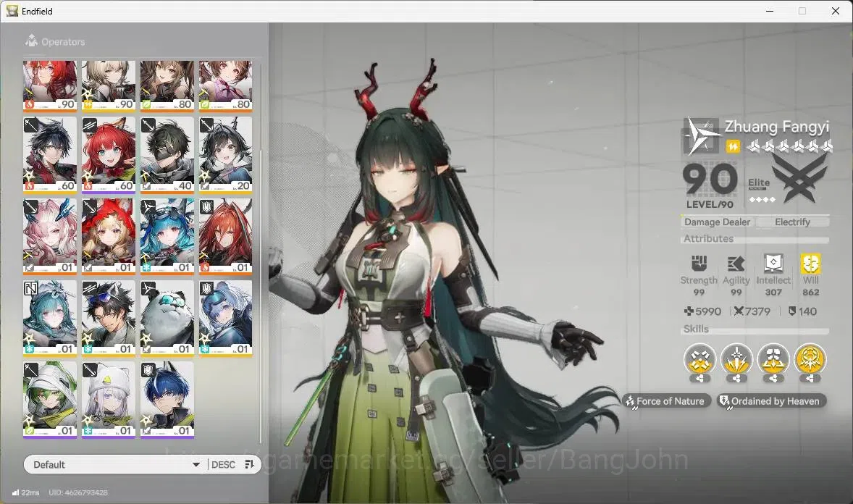
Task: Open the Force of Nature talent
Action: [x=666, y=401]
